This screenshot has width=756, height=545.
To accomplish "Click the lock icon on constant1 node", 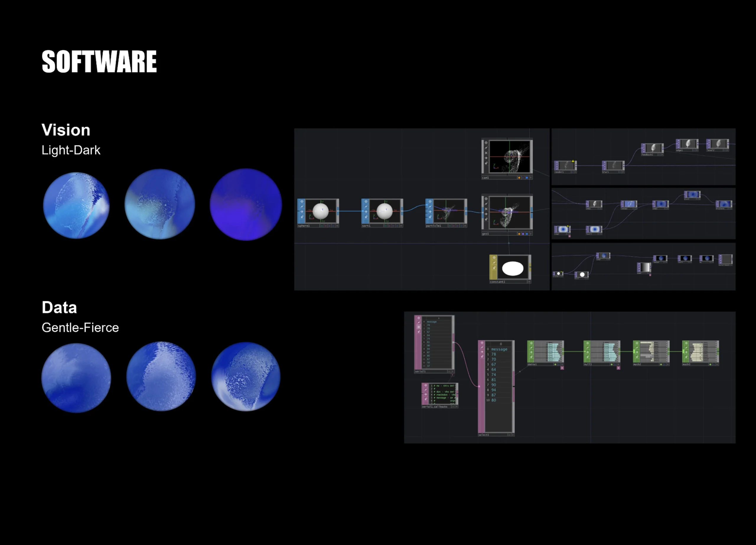I will point(494,268).
